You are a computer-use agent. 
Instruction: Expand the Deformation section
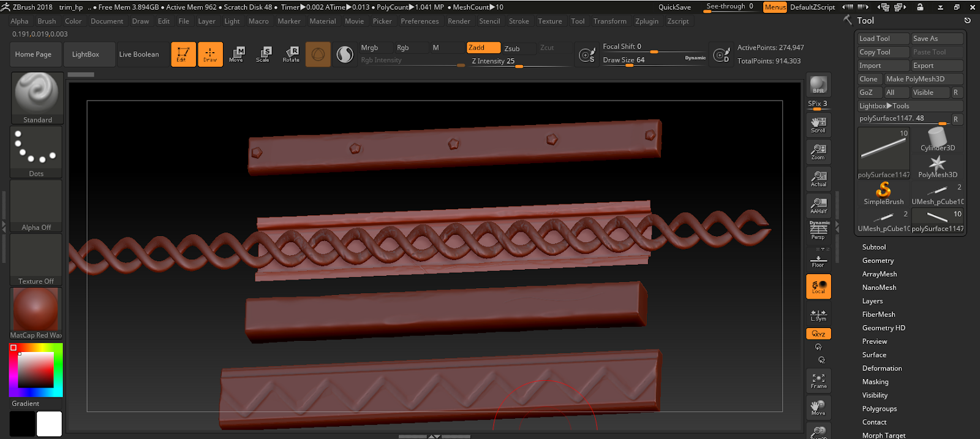pos(881,368)
